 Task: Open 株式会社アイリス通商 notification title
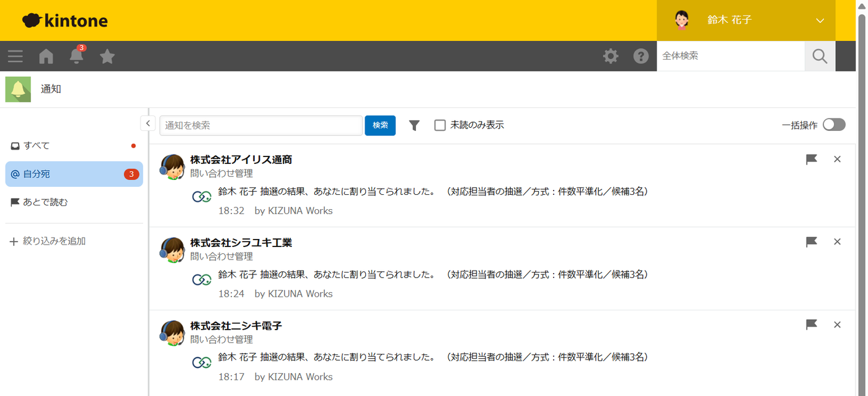(241, 160)
